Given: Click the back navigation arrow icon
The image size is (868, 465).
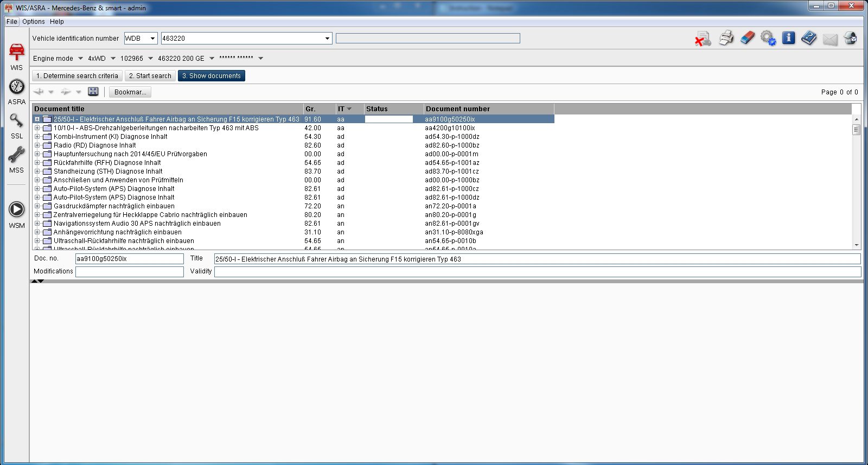Looking at the screenshot, I should 39,92.
